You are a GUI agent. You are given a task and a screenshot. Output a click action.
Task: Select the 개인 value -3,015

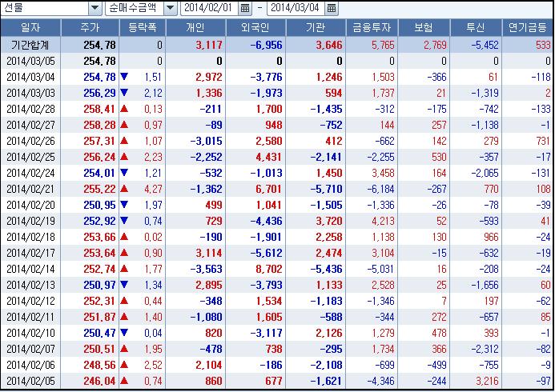[x=207, y=141]
